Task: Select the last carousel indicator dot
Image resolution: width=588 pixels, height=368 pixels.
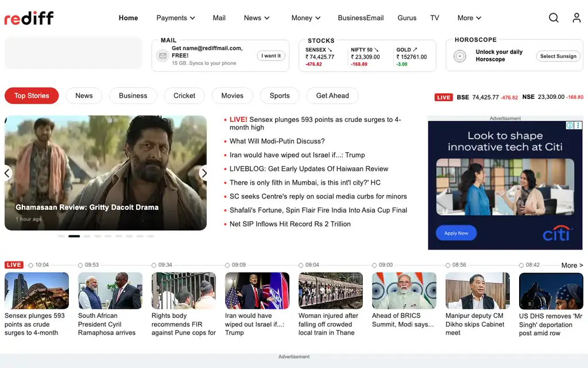Action: [x=150, y=236]
